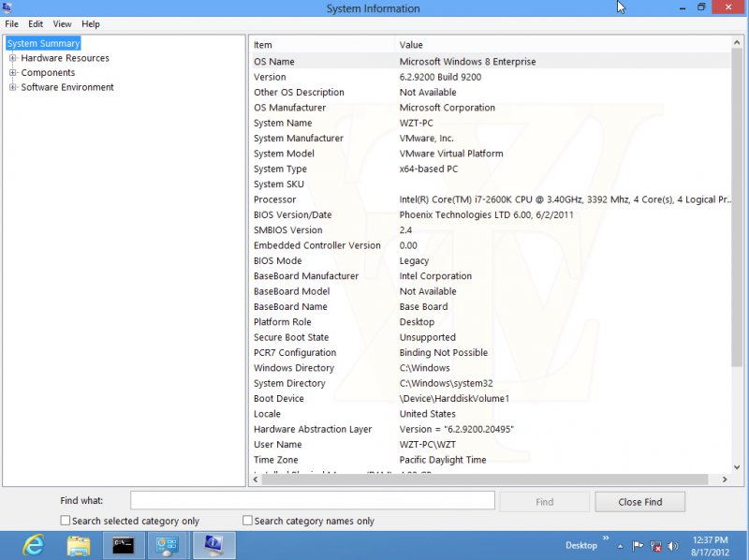This screenshot has width=749, height=560.
Task: Click the Close Find button
Action: pyautogui.click(x=639, y=502)
